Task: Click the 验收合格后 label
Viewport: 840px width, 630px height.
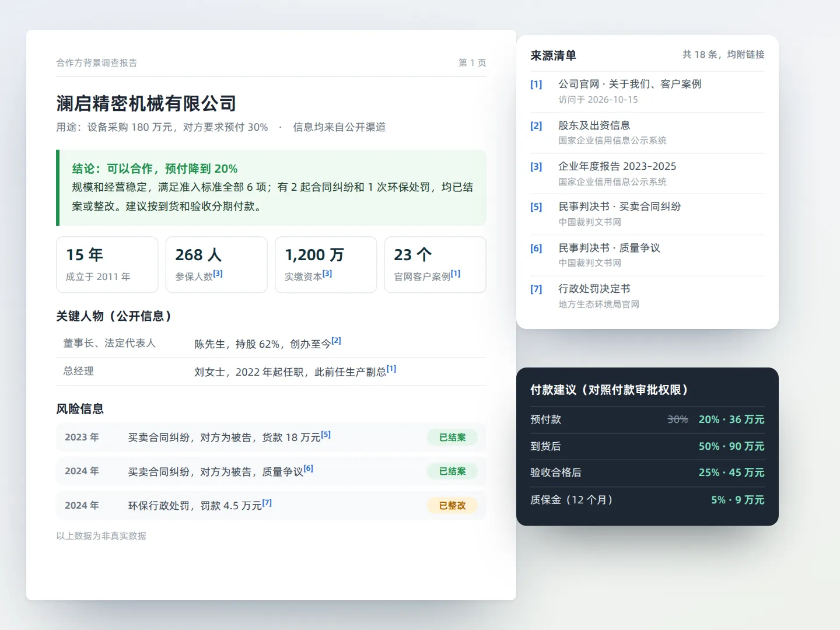Action: (x=556, y=473)
